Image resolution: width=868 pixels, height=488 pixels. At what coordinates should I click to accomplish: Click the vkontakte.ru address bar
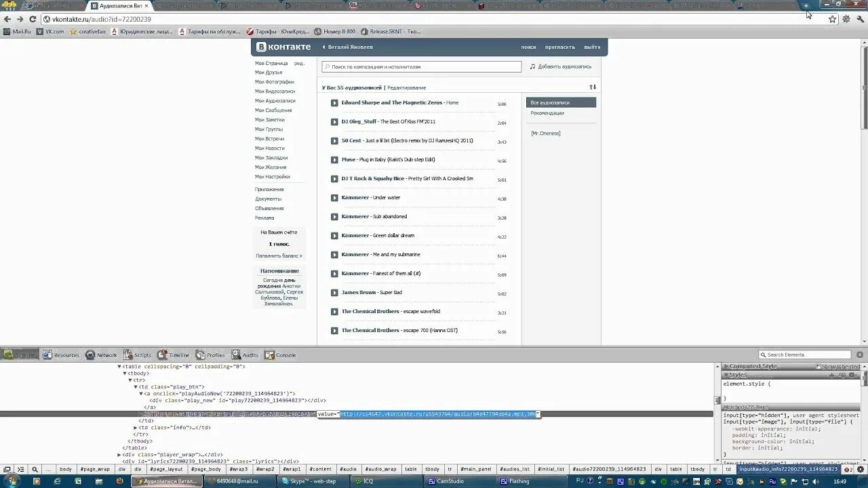pos(434,19)
